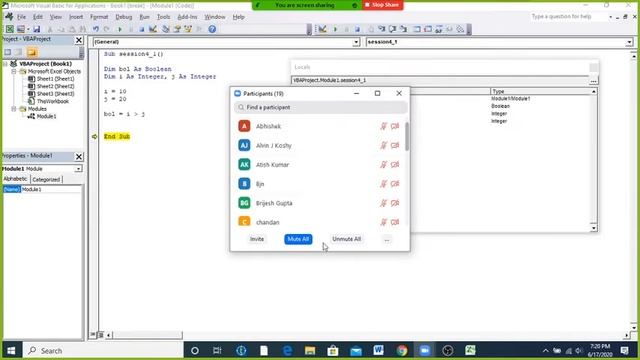Open the Insert UserForm dropdown arrow

tap(28, 29)
